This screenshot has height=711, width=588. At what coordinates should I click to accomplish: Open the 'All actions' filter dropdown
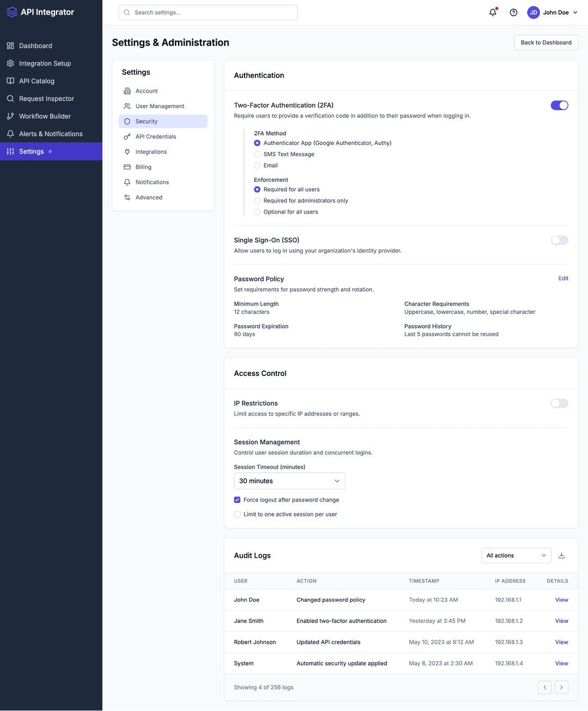click(x=516, y=555)
